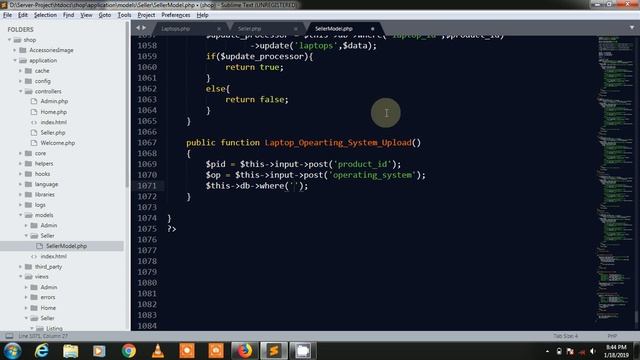Open Admin.php in the sidebar

(x=54, y=101)
